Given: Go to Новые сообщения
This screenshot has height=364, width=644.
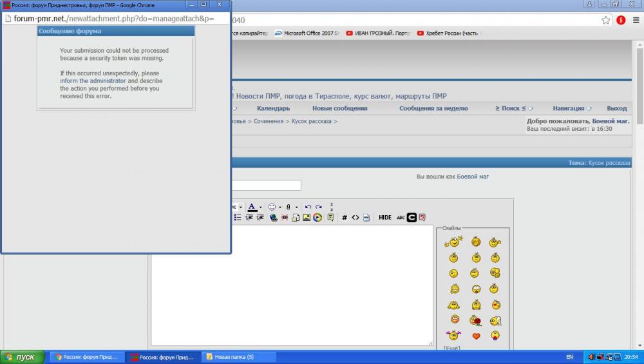Looking at the screenshot, I should (339, 108).
